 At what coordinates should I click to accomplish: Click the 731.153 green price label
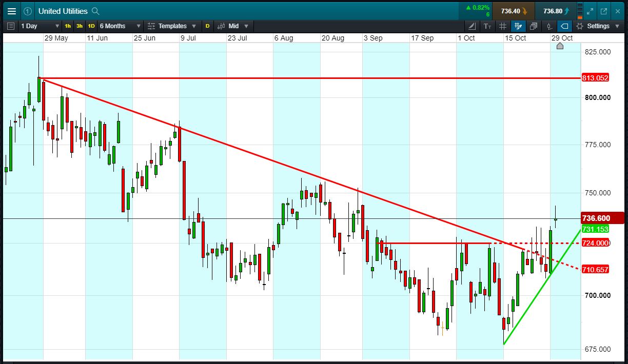point(595,229)
